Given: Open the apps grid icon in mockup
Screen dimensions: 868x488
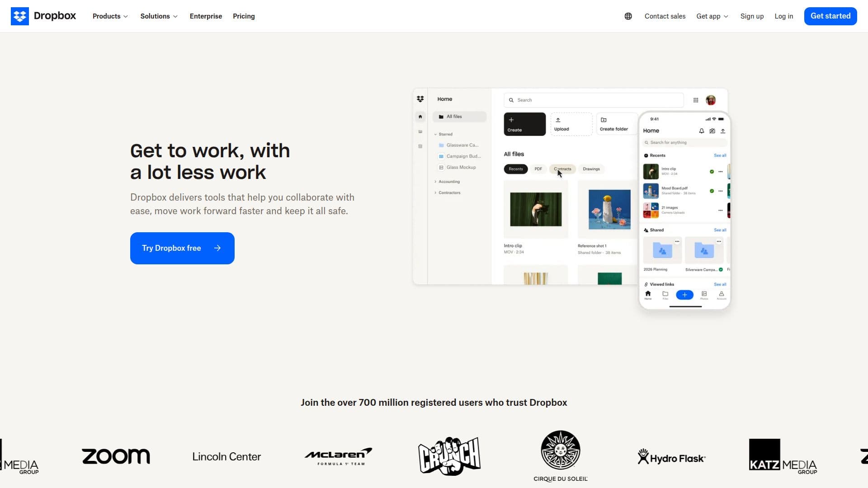Looking at the screenshot, I should [696, 100].
